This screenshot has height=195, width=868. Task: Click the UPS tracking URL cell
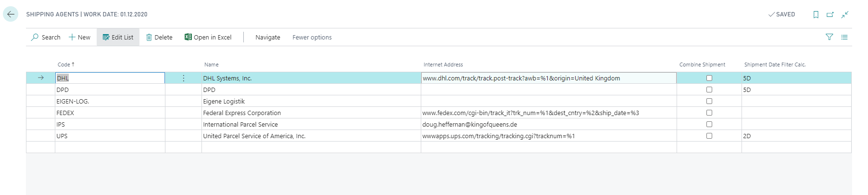(549, 136)
